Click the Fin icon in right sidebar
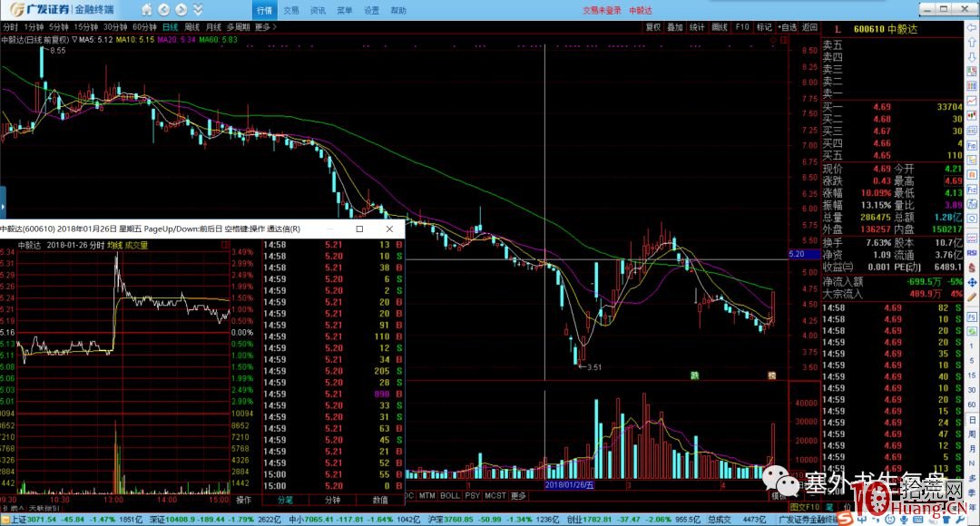This screenshot has height=526, width=980. click(x=972, y=145)
